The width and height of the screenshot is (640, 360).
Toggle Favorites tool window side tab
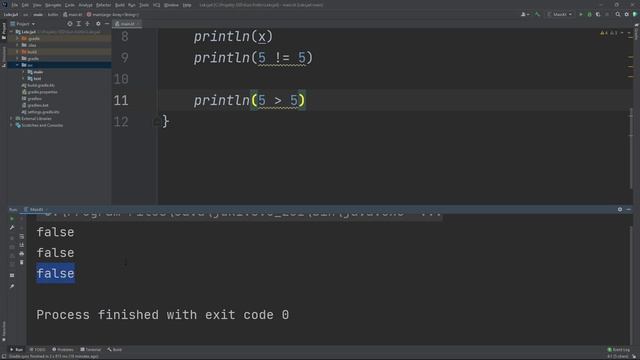click(4, 331)
